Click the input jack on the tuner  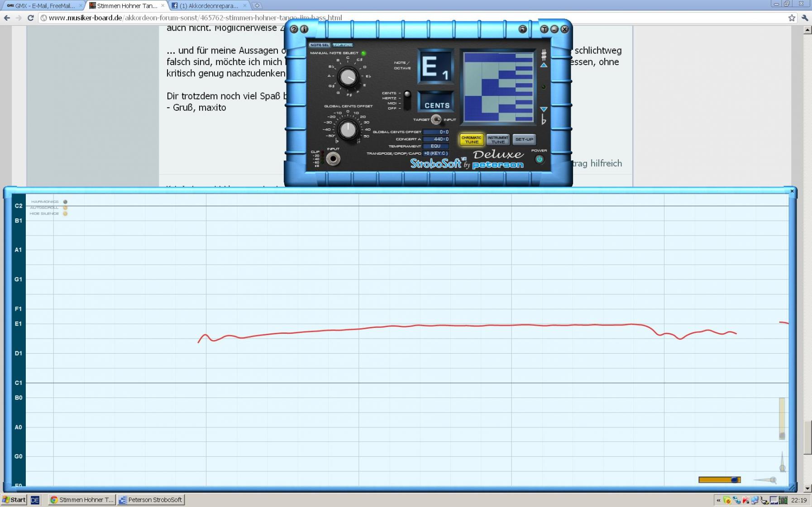click(x=333, y=159)
